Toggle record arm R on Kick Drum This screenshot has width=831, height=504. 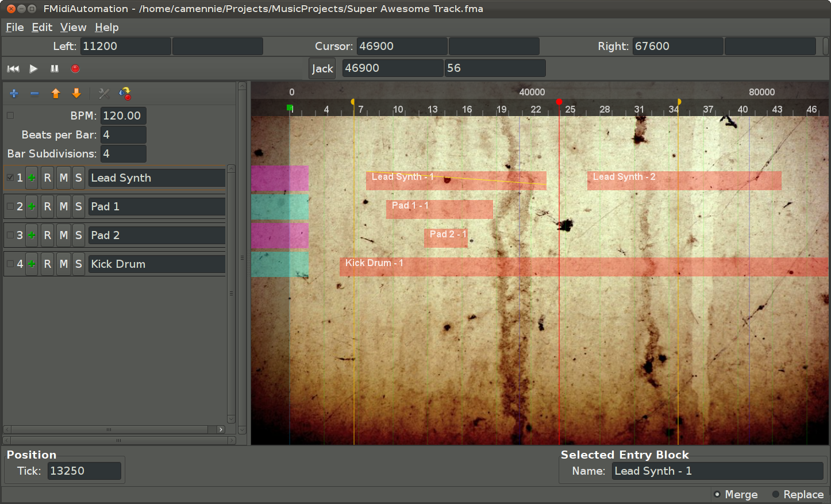(x=48, y=264)
